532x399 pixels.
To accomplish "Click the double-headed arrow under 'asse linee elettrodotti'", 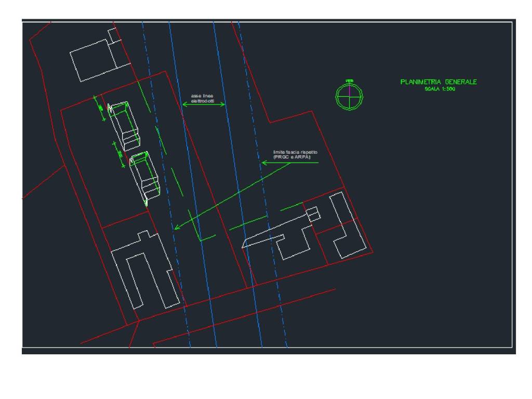I will pos(204,104).
